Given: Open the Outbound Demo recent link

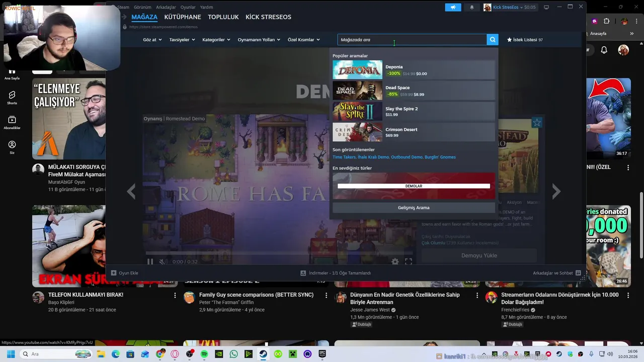Looking at the screenshot, I should (407, 157).
